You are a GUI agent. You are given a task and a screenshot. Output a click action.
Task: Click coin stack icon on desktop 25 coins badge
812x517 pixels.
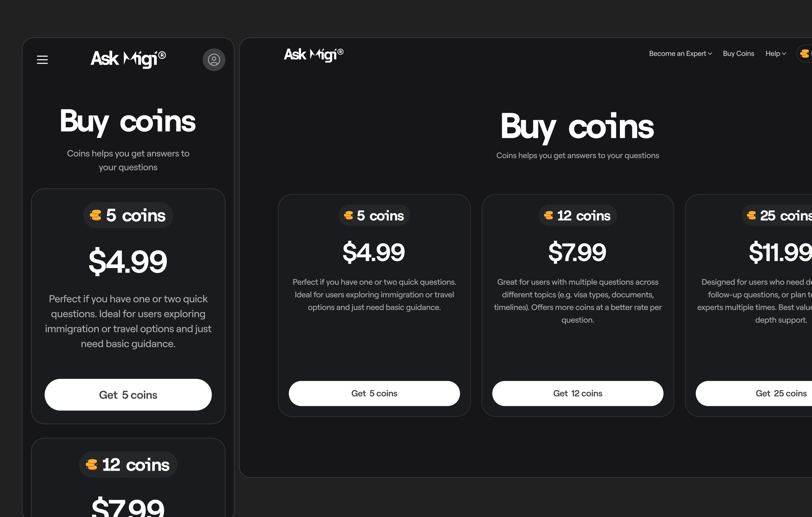click(751, 215)
